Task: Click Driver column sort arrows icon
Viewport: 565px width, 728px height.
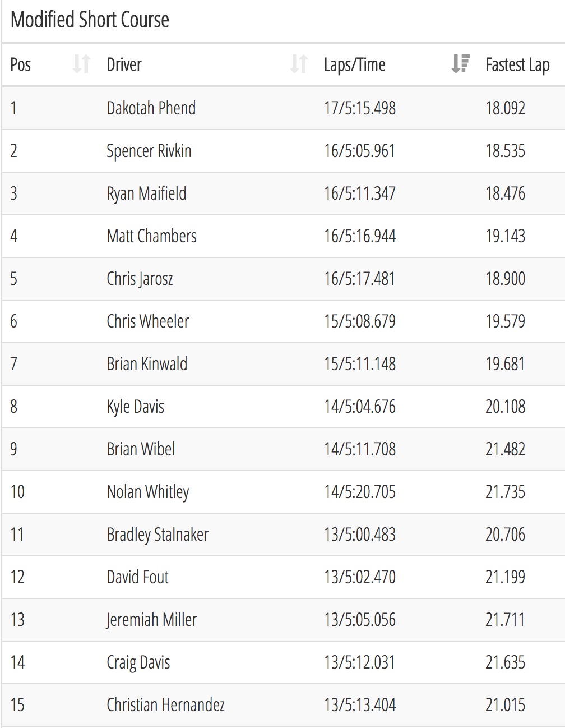Action: 299,64
